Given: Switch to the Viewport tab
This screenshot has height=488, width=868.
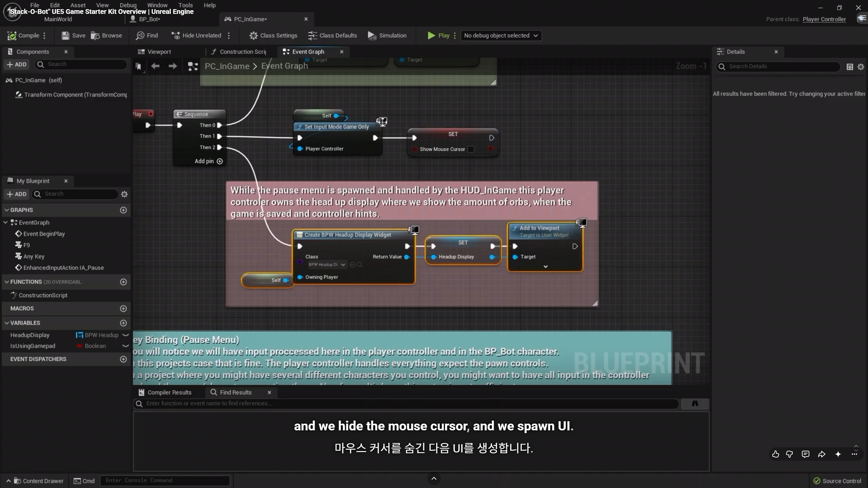Looking at the screenshot, I should 154,52.
